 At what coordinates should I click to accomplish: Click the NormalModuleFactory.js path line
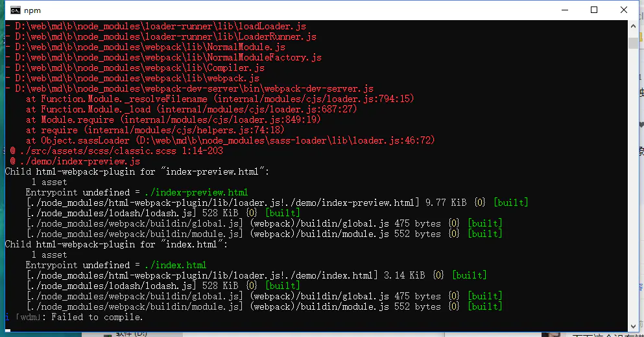163,58
